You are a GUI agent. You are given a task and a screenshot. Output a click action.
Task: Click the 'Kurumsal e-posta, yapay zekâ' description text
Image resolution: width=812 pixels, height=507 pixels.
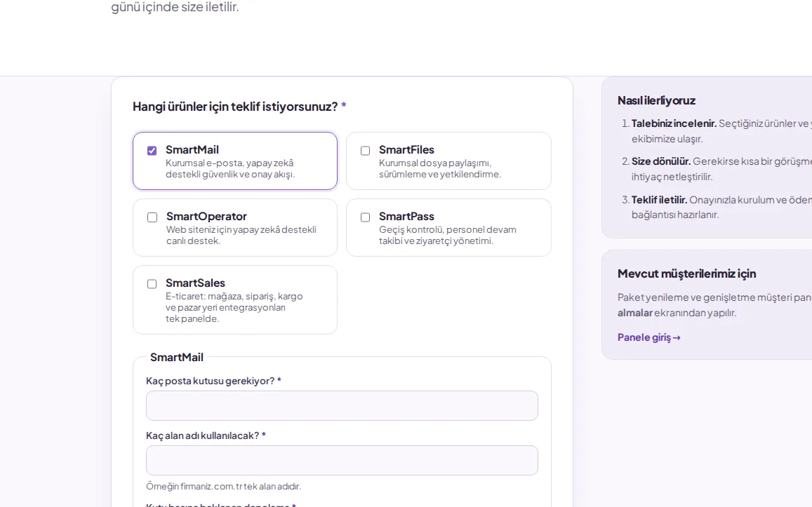click(229, 163)
